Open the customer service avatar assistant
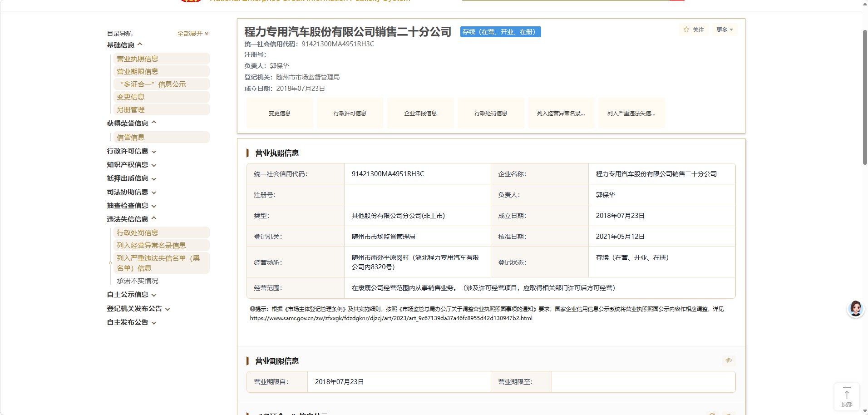 click(855, 309)
